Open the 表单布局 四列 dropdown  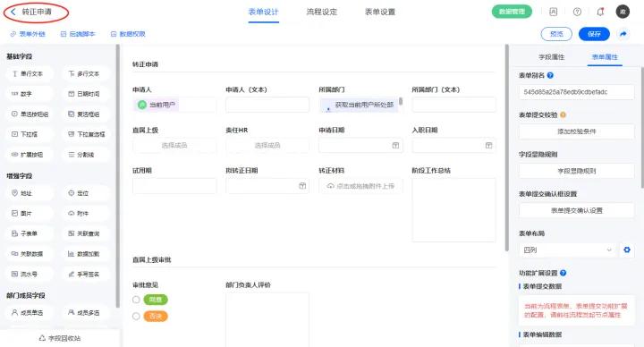568,250
